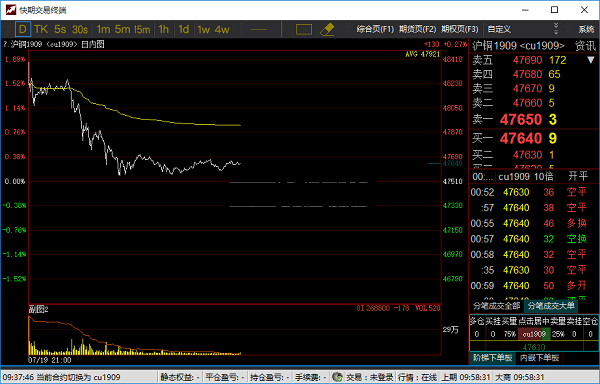Open the 系统 system menu

pos(586,29)
